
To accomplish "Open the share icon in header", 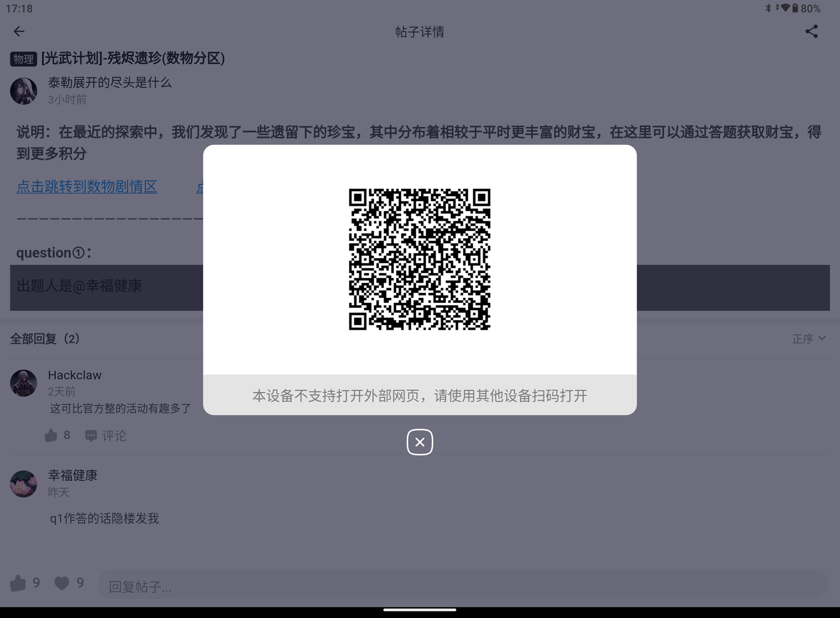I will [x=811, y=31].
